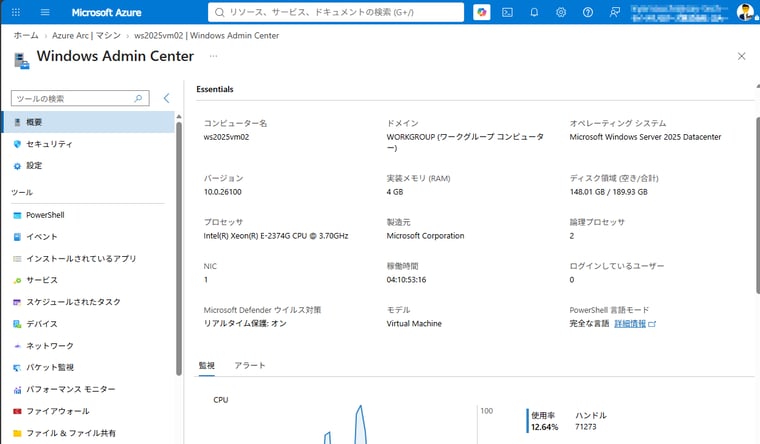Click the サービス gears icon

pyautogui.click(x=17, y=280)
